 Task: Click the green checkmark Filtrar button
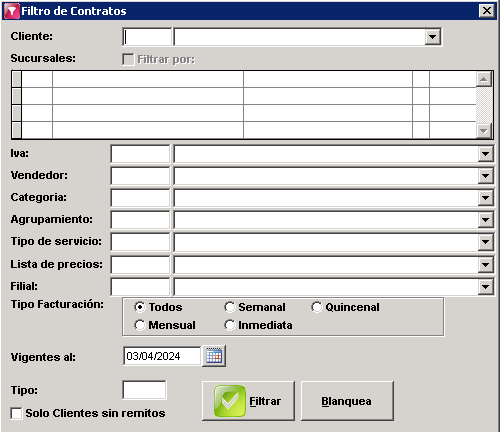click(x=248, y=401)
